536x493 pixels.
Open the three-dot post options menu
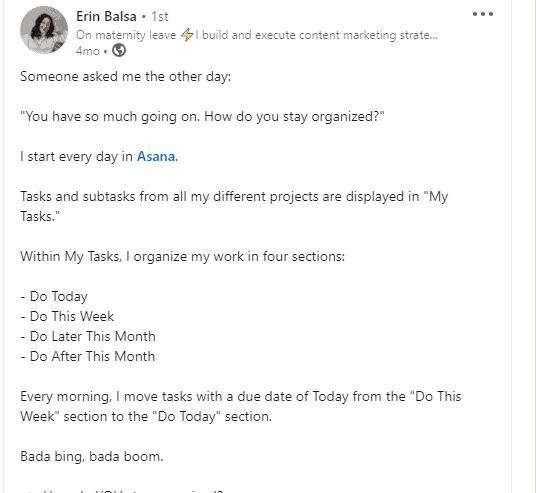(x=483, y=14)
